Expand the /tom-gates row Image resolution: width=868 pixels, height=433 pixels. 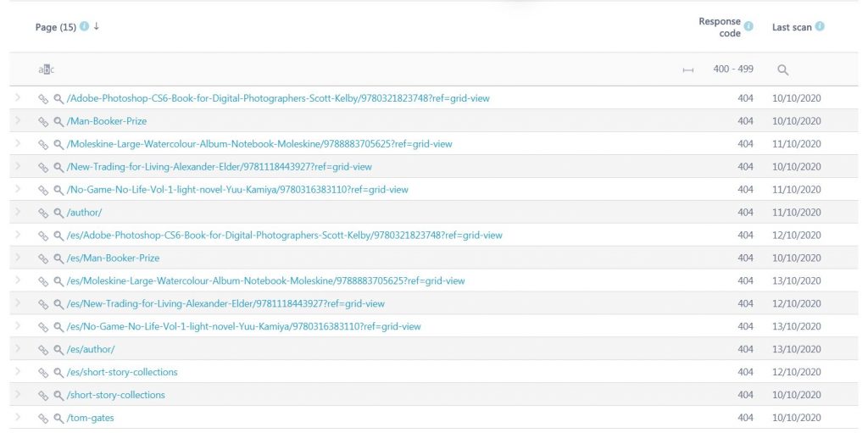coord(18,417)
